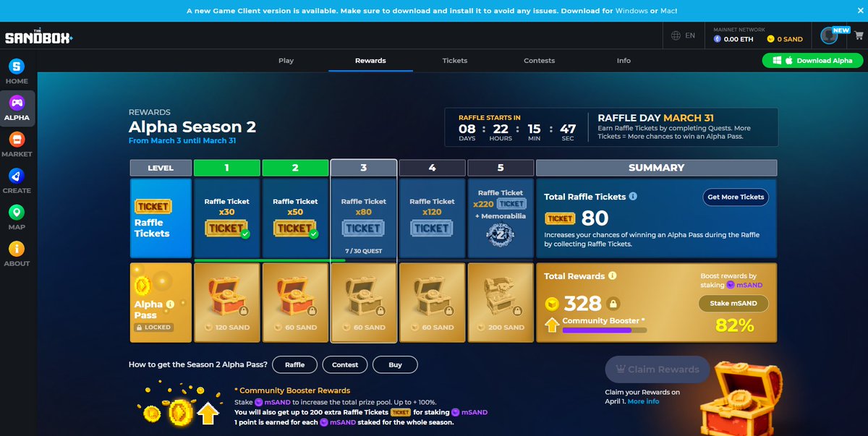Switch to the Play tab
The image size is (868, 436).
pyautogui.click(x=286, y=61)
